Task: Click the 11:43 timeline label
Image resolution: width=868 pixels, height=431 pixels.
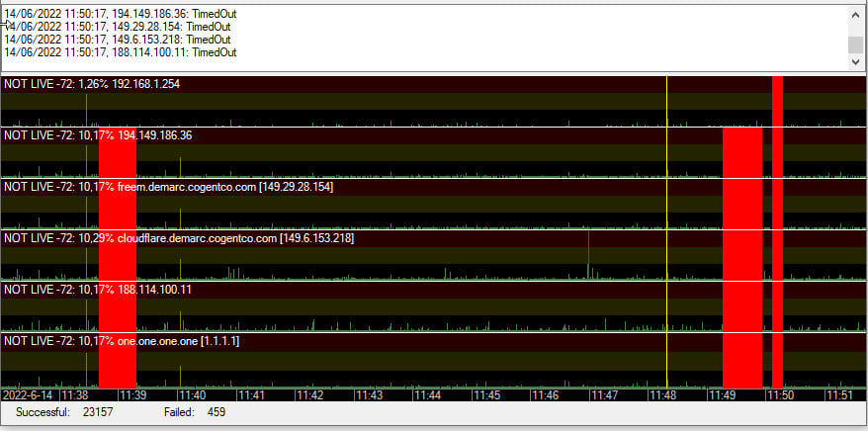Action: pyautogui.click(x=368, y=395)
